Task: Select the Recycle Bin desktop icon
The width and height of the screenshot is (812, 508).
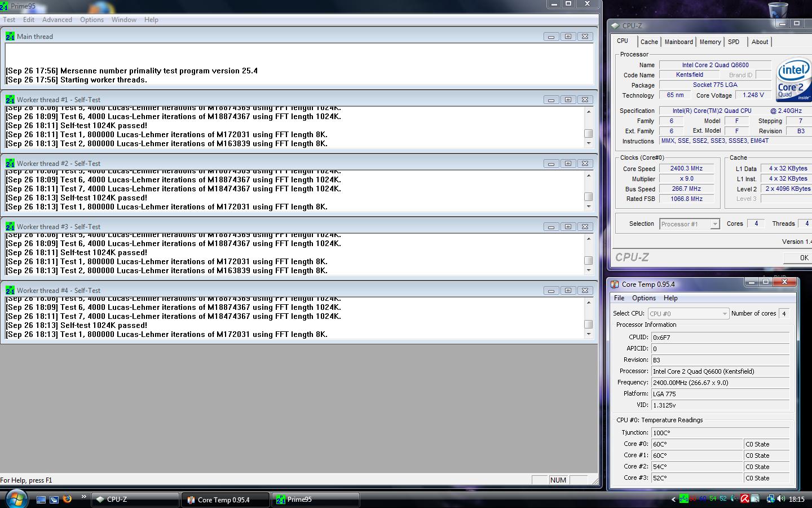Action: (x=778, y=10)
